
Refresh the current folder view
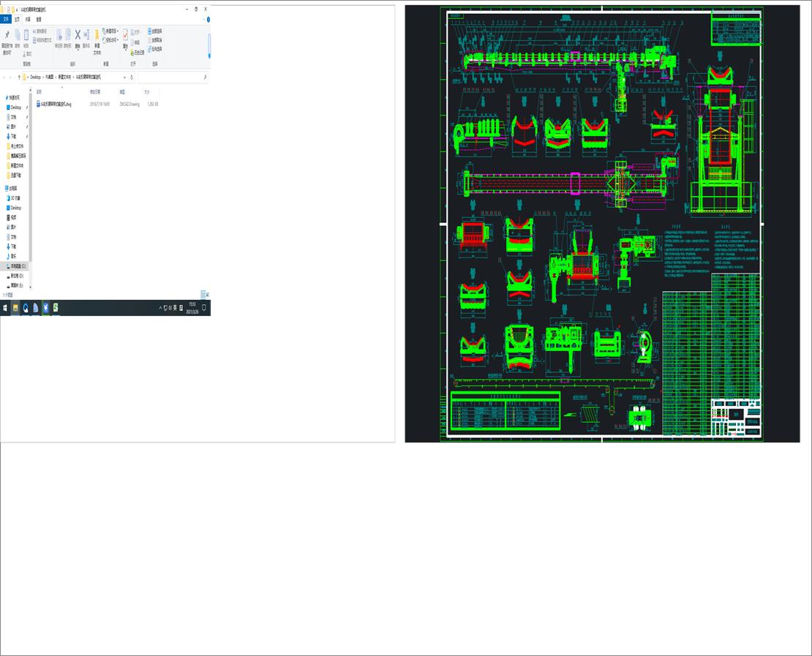click(132, 77)
